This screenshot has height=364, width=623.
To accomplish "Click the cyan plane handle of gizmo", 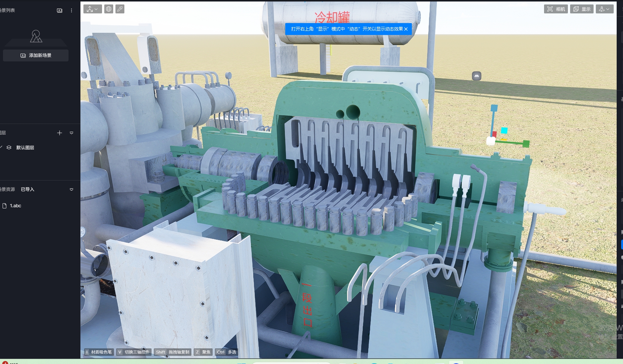I will tap(504, 130).
